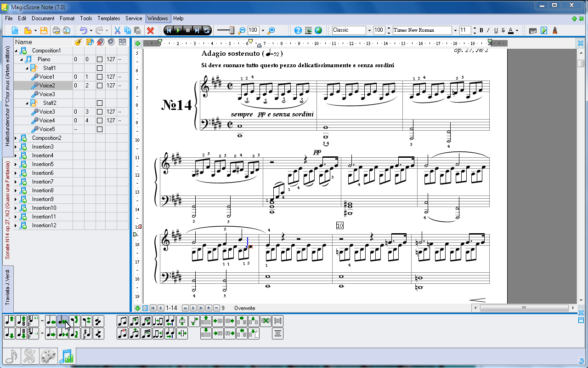The height and width of the screenshot is (368, 588).
Task: Show the piano keyboard icon
Action: tap(533, 30)
